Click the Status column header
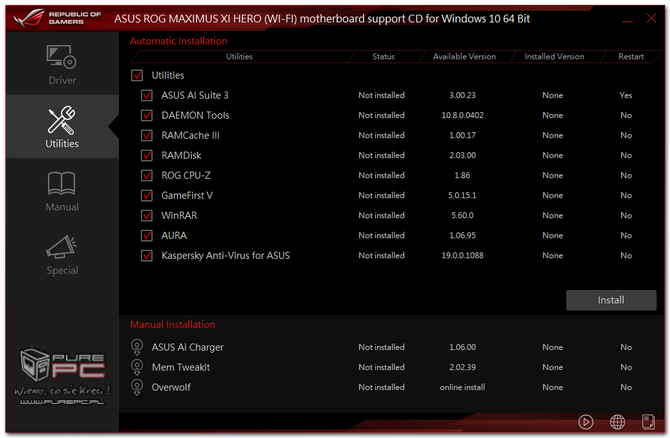The width and height of the screenshot is (670, 438). tap(383, 56)
